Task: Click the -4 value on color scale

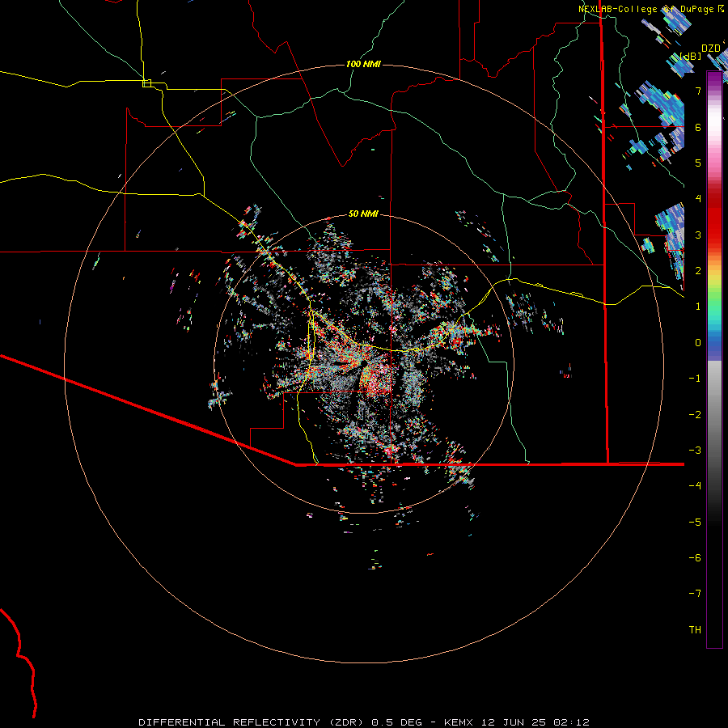Action: pos(695,486)
